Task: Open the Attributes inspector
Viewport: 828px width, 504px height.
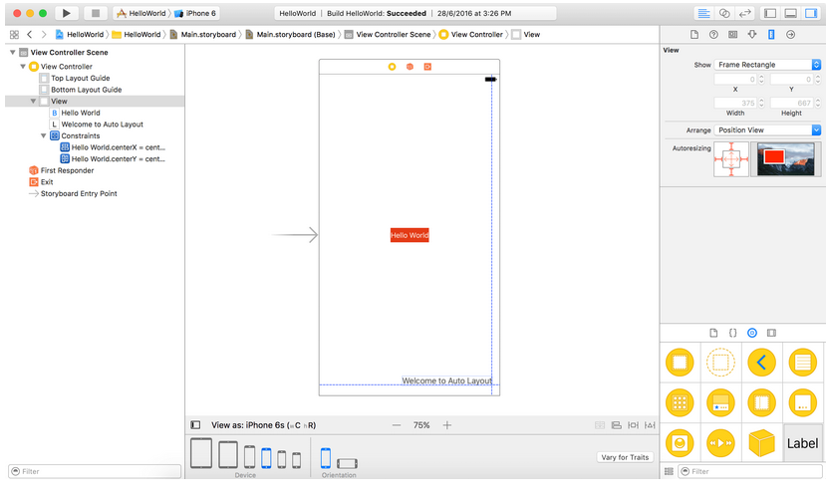Action: point(752,34)
